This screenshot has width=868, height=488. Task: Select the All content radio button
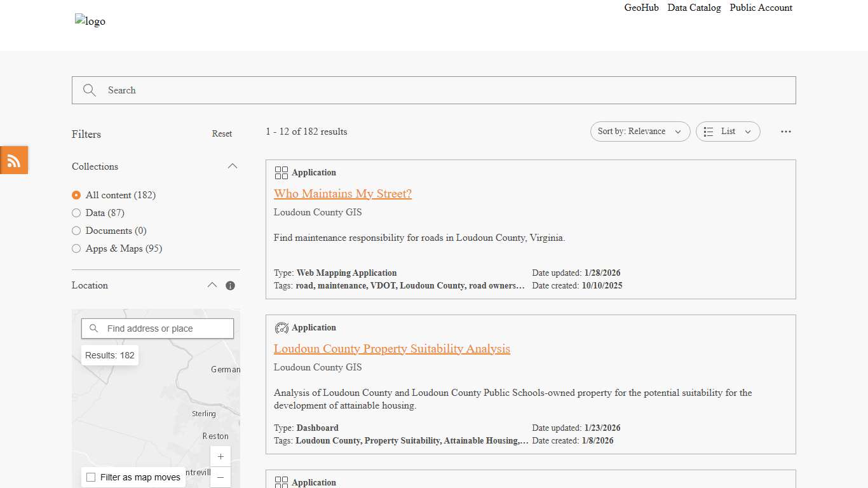coord(76,195)
